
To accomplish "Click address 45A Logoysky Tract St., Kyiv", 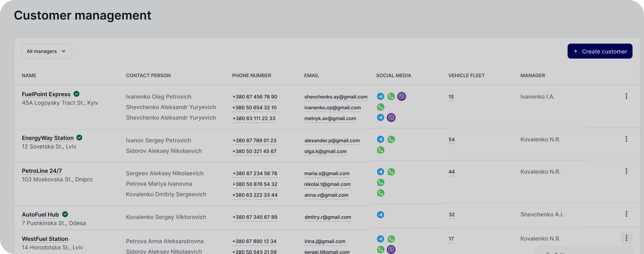I will 60,103.
